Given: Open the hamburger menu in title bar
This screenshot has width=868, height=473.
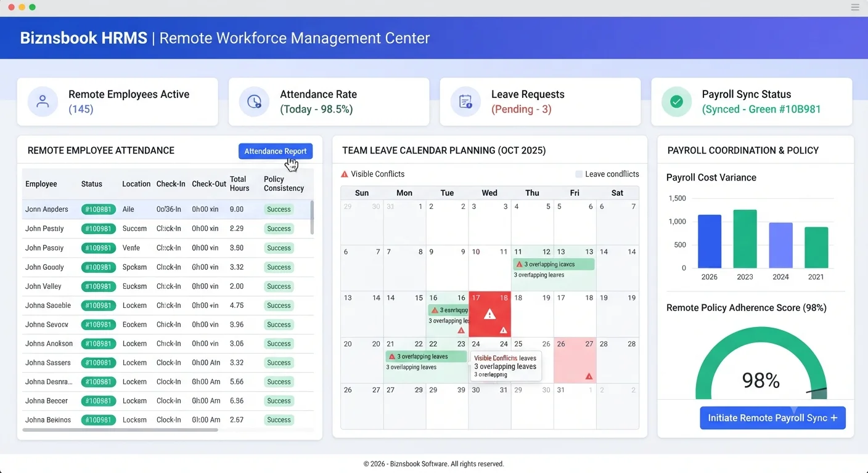Looking at the screenshot, I should tap(854, 7).
